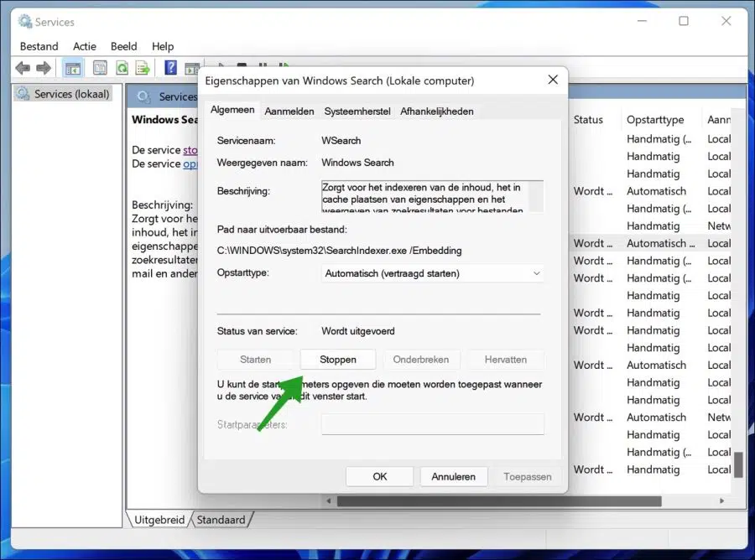Select the 'Automatisch ...' delayed start row cell

[661, 243]
